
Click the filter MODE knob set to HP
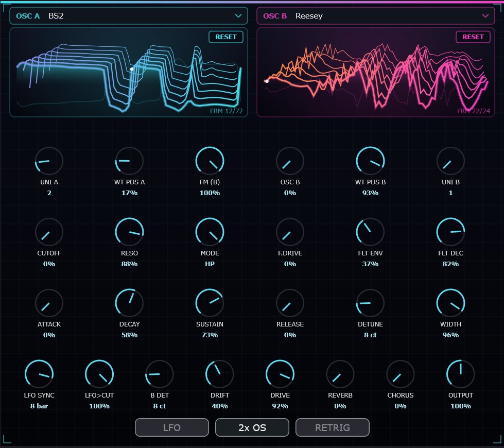[x=210, y=232]
